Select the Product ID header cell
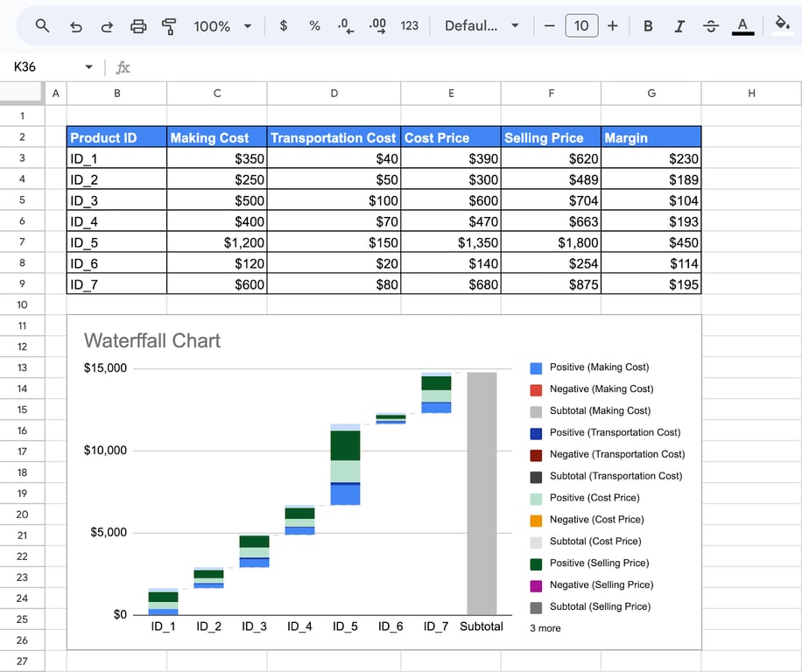Viewport: 802px width, 672px height. click(116, 137)
